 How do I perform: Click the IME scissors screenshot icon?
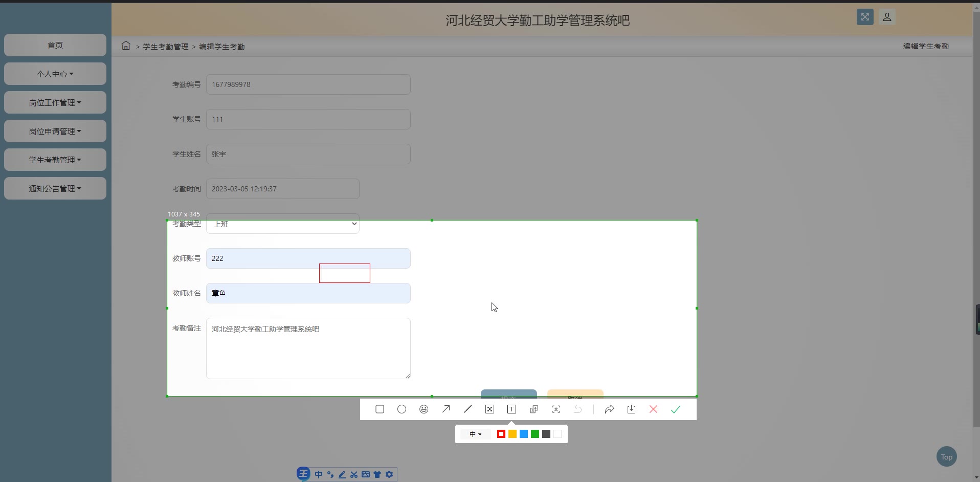pyautogui.click(x=354, y=475)
